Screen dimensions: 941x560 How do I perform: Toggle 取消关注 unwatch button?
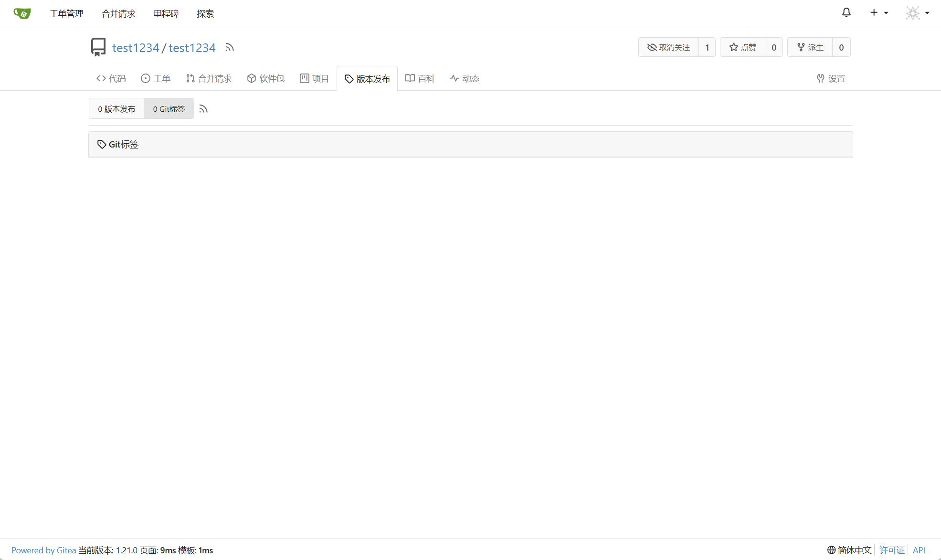tap(668, 47)
